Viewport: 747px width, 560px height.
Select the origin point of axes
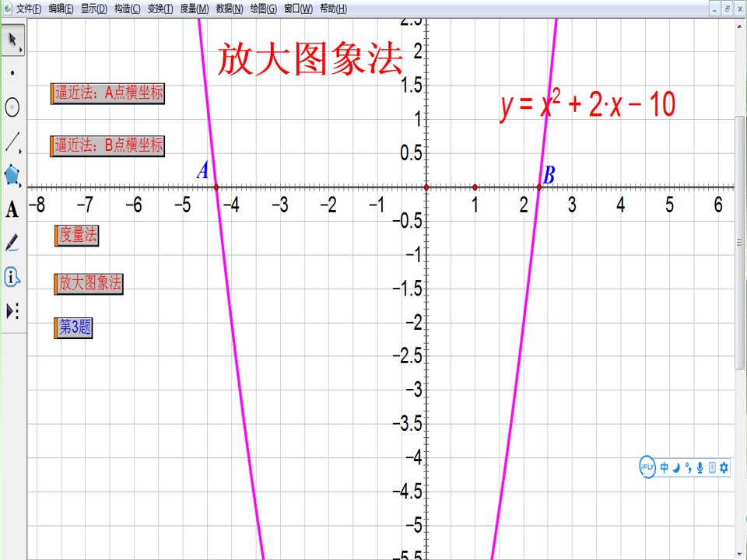click(426, 187)
